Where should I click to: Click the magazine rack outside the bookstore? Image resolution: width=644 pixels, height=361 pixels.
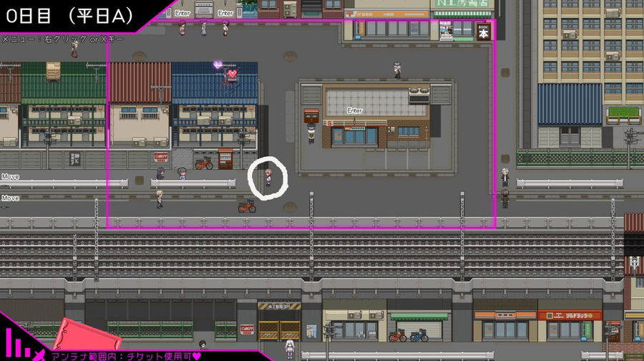(446, 31)
